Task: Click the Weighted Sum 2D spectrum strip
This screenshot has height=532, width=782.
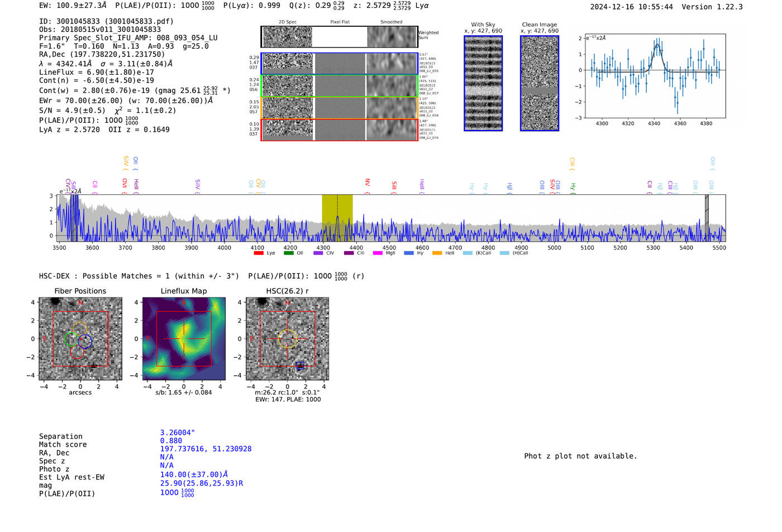Action: click(340, 37)
